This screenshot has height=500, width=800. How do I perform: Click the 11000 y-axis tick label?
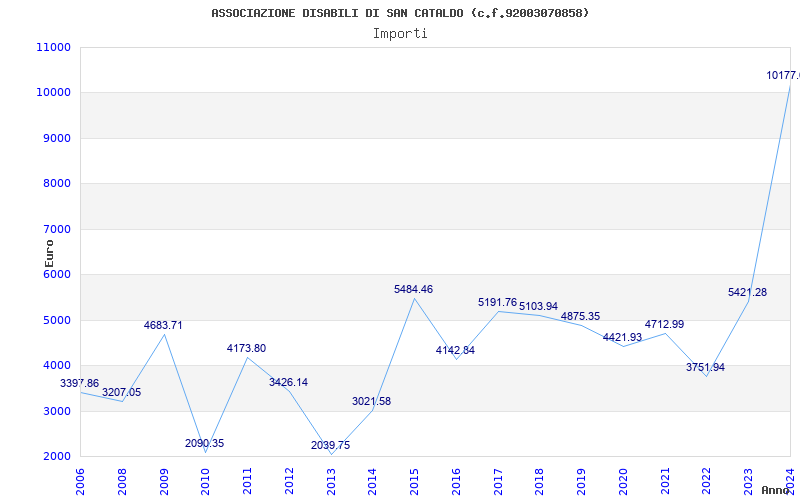(54, 47)
